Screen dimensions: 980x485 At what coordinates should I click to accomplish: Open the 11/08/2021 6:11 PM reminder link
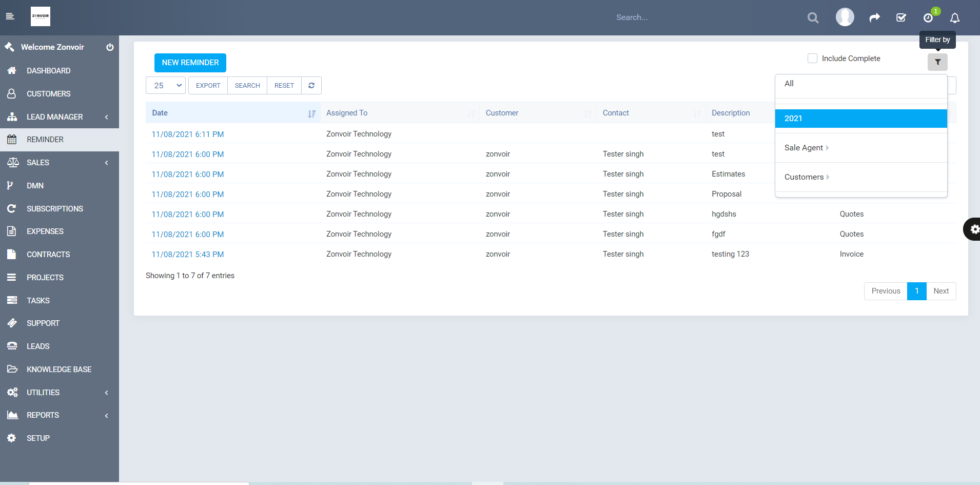click(187, 134)
